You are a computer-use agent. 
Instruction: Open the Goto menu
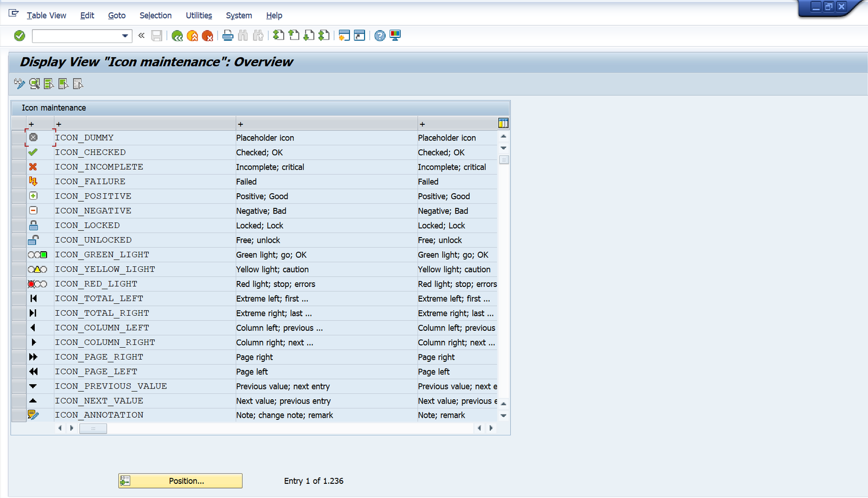point(117,15)
